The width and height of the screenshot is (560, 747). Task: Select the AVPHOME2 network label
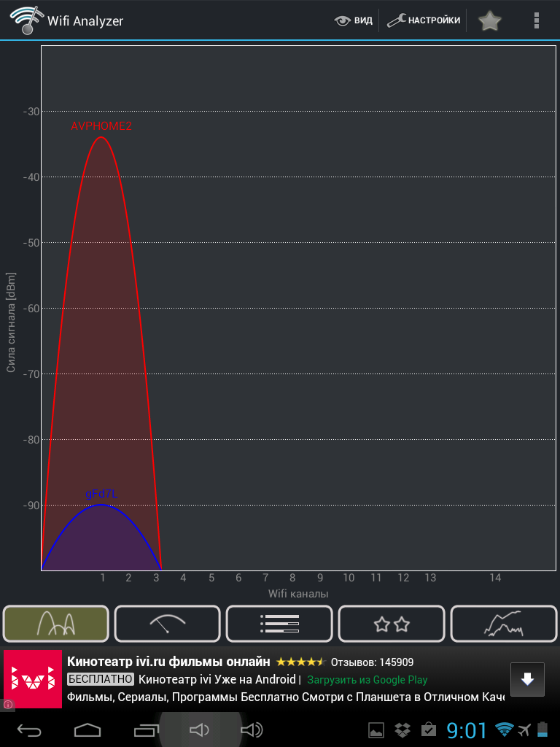[x=101, y=126]
